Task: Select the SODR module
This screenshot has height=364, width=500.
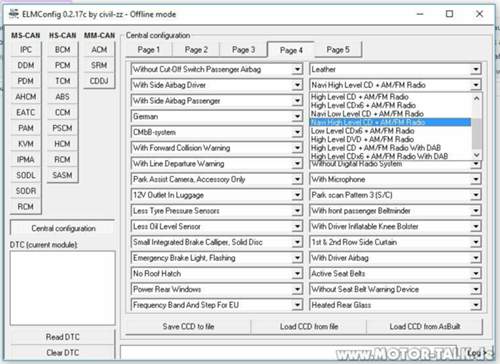Action: [26, 191]
